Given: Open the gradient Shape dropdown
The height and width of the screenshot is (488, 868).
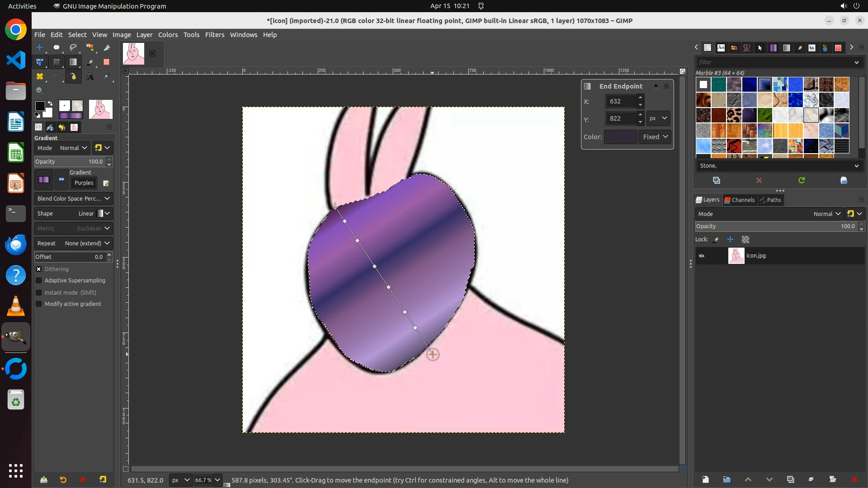Looking at the screenshot, I should [73, 213].
